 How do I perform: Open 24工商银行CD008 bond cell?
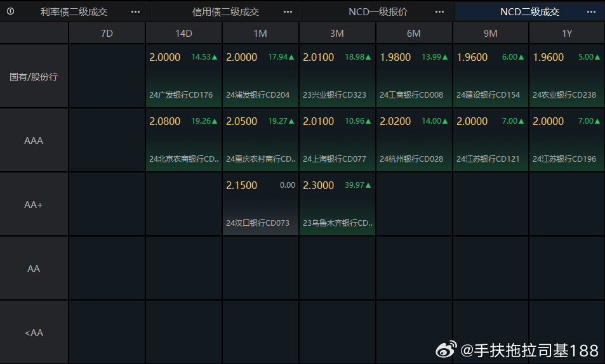(x=414, y=75)
